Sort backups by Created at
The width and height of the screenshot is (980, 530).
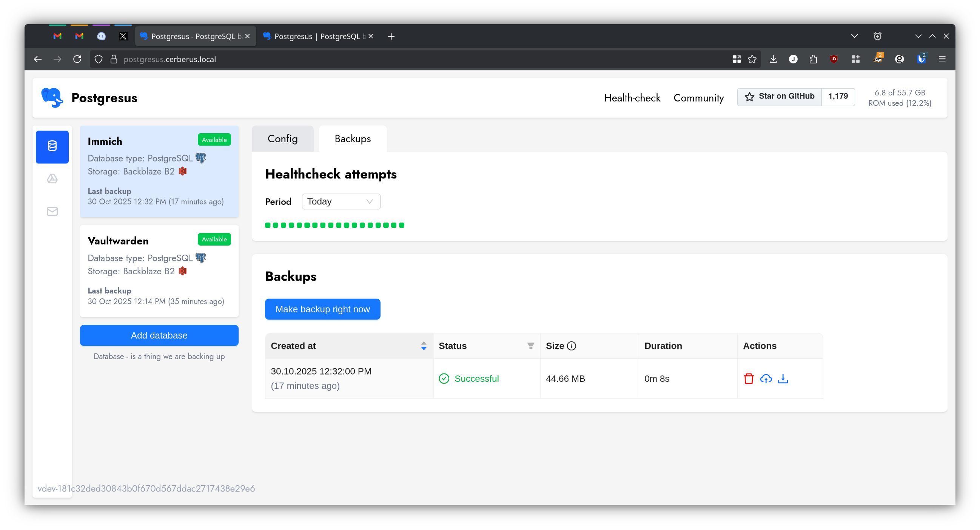(x=424, y=346)
